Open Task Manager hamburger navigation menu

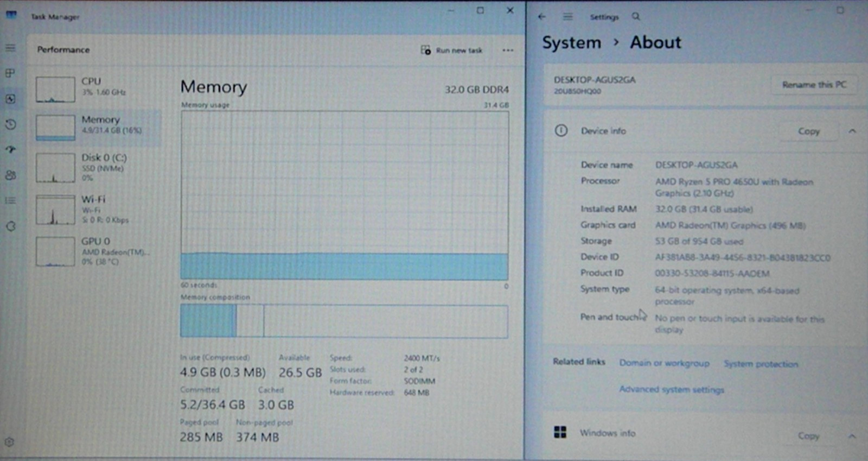click(10, 48)
